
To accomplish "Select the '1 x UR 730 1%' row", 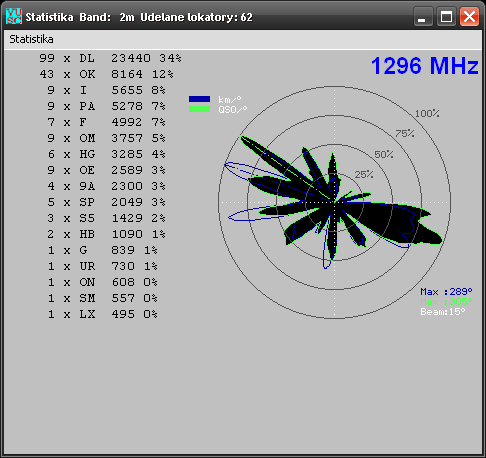I will point(102,266).
